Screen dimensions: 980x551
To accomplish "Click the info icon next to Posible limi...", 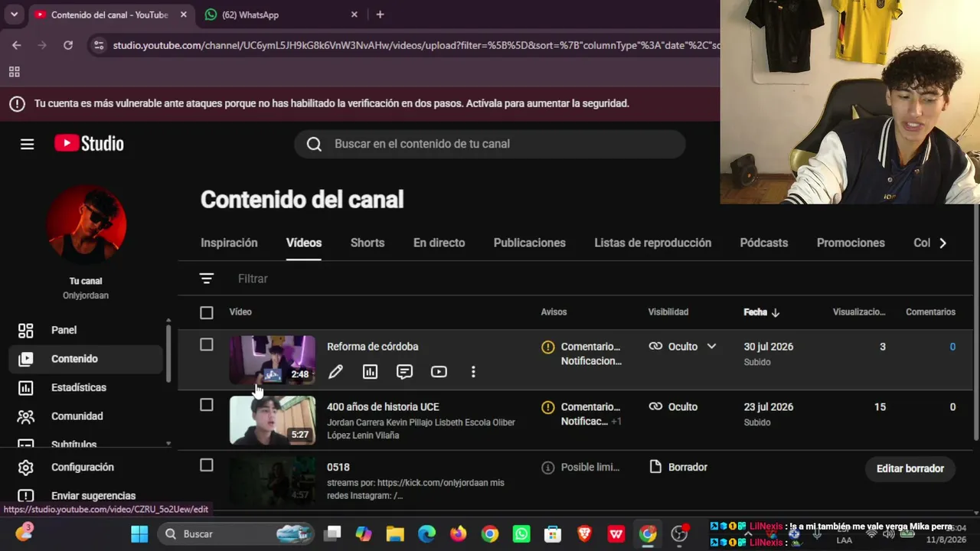I will click(548, 468).
